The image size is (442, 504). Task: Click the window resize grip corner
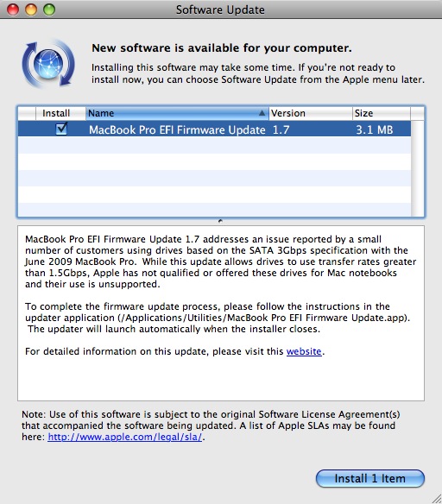point(436,499)
